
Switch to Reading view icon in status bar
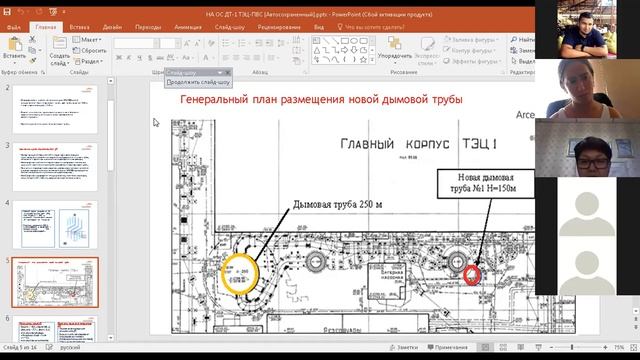521,347
